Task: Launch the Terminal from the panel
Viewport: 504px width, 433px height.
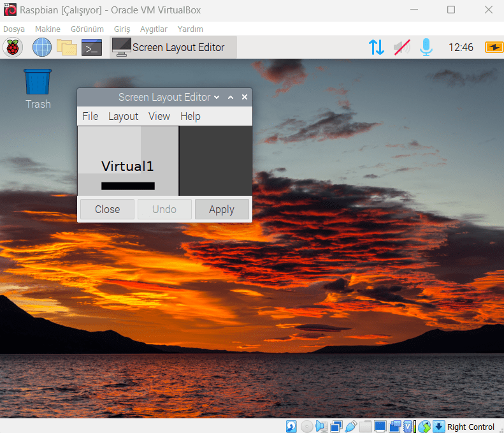Action: tap(92, 47)
